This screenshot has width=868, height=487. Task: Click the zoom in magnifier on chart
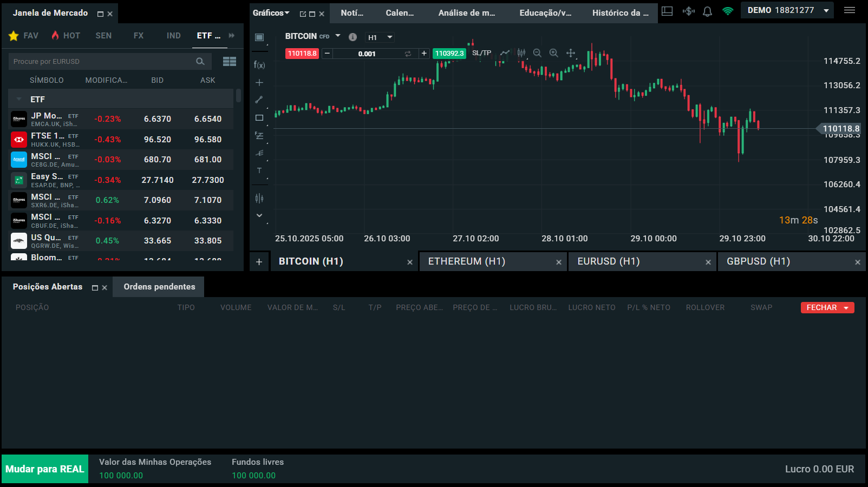pos(553,53)
